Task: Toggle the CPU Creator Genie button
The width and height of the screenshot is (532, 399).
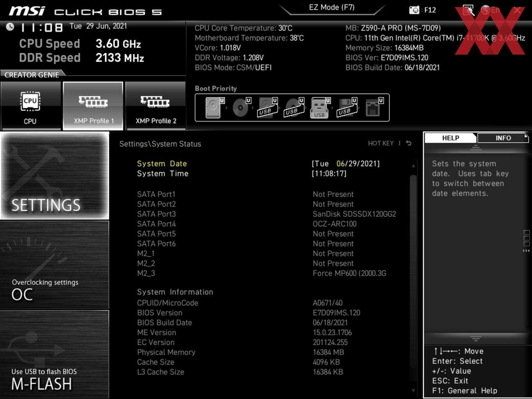Action: tap(31, 106)
